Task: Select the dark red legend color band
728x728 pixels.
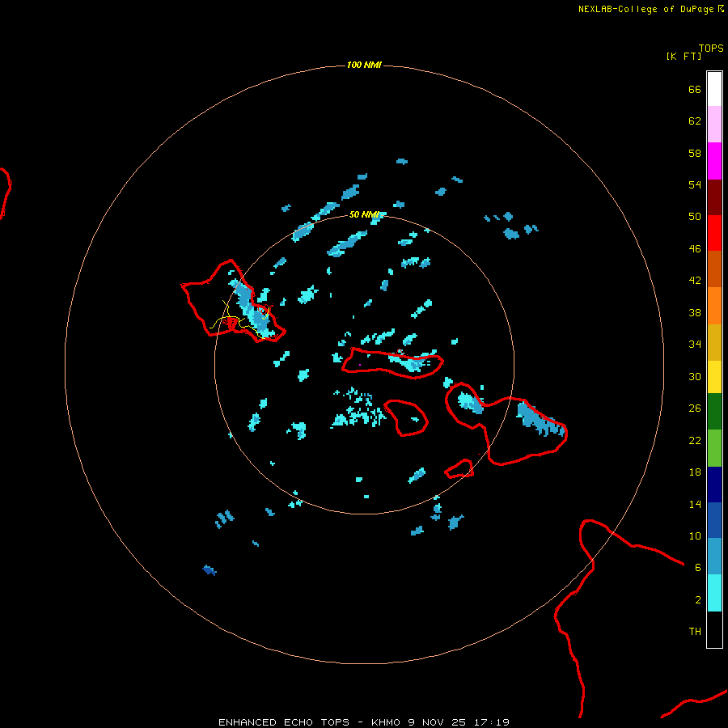Action: point(714,197)
